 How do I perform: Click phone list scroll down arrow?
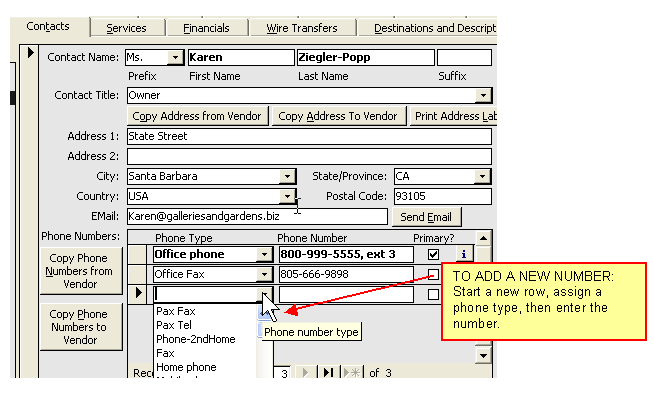[483, 356]
